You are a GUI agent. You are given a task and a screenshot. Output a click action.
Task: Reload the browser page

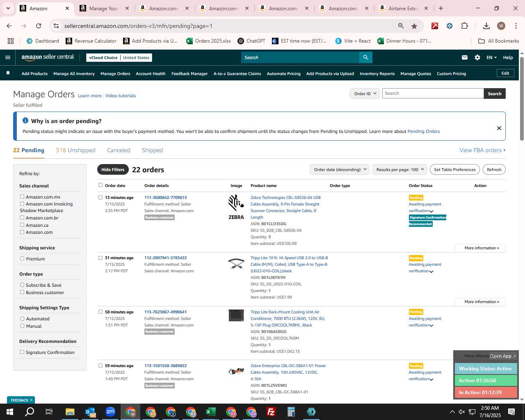[x=39, y=26]
